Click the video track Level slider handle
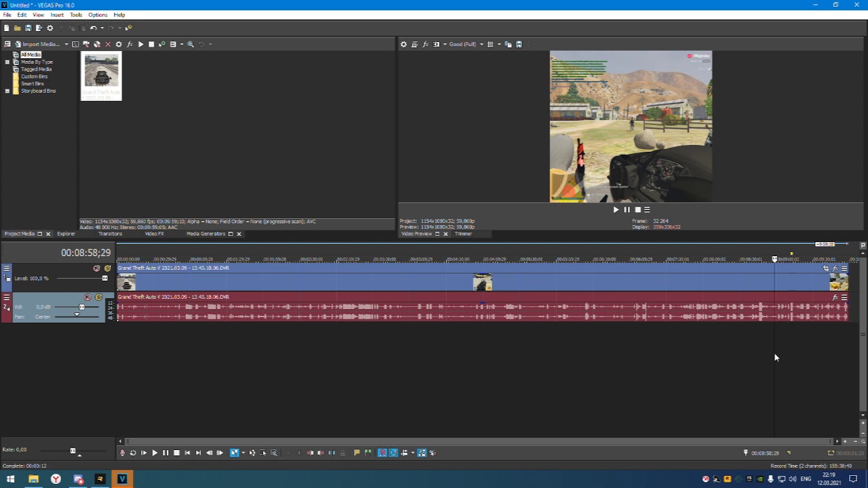The height and width of the screenshot is (488, 868). tap(105, 278)
